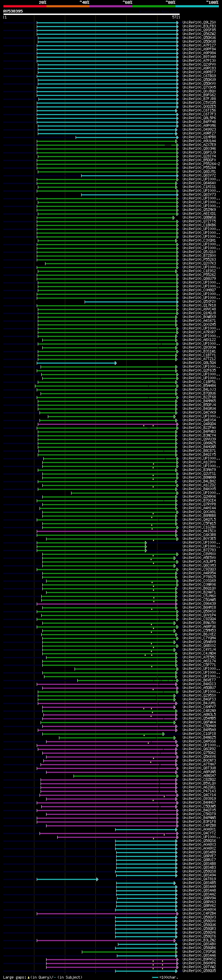Open hit label UniRef100_Q8RV94
The width and height of the screenshot is (222, 980).
[199, 898]
